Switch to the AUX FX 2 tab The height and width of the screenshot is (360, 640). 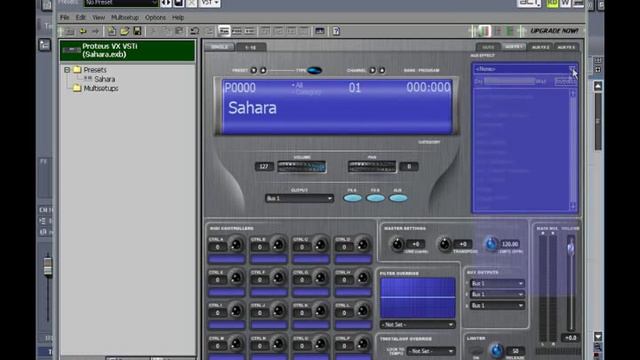point(540,47)
